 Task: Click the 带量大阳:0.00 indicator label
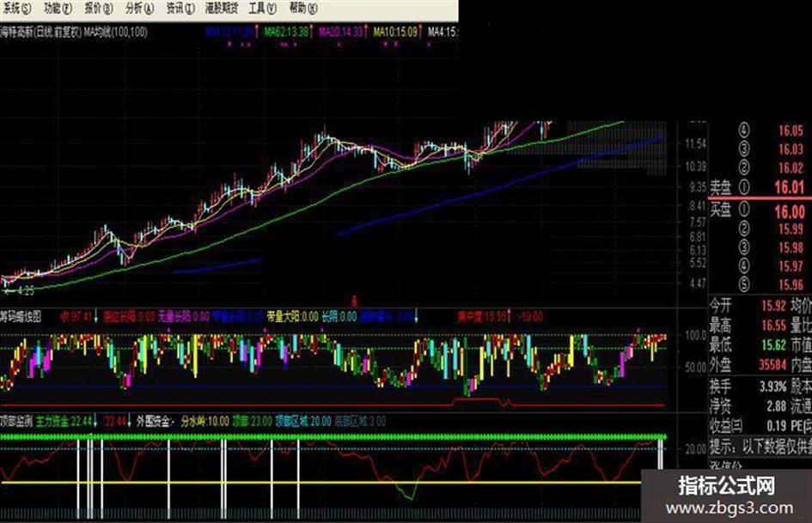click(x=292, y=316)
